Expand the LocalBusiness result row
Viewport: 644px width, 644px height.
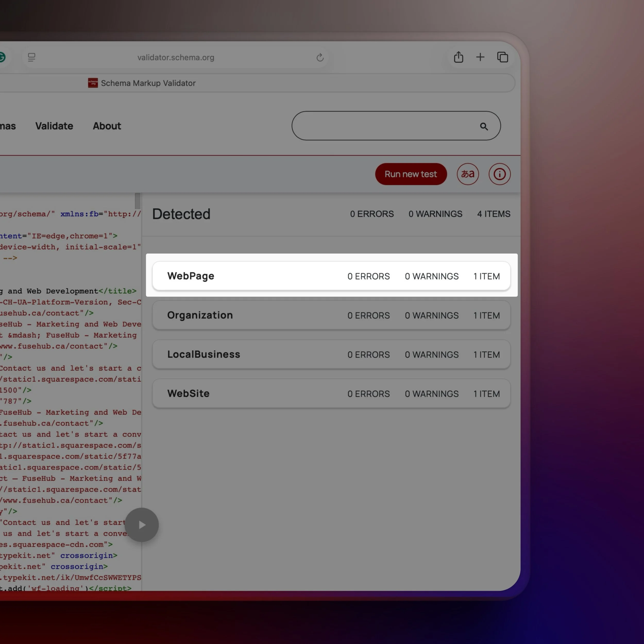click(331, 354)
